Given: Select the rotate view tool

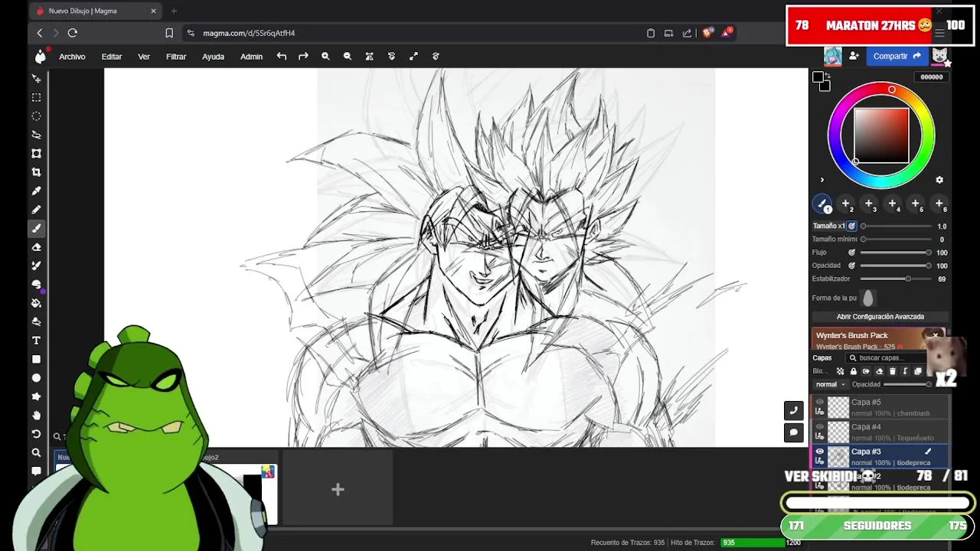Looking at the screenshot, I should [36, 434].
